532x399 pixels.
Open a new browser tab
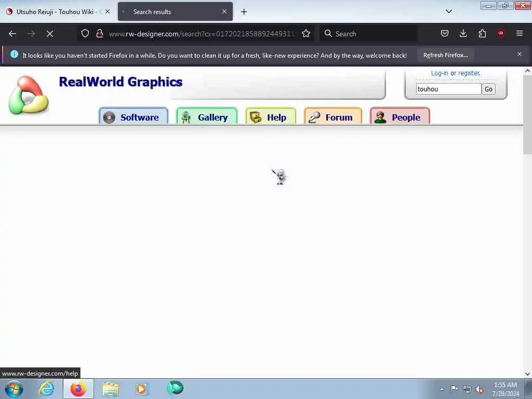coord(244,12)
